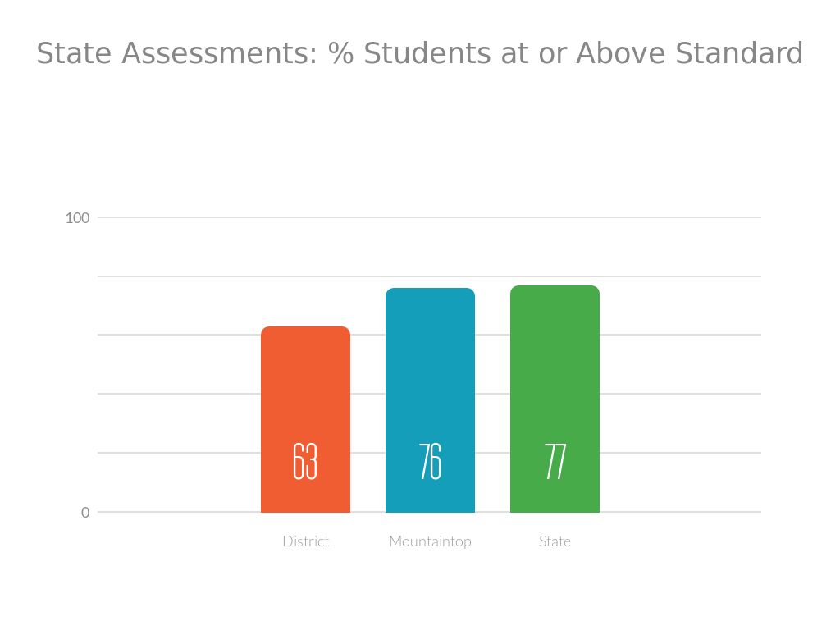Click the top of the orange bar
Viewport: 840px width, 630px height.
[x=305, y=329]
